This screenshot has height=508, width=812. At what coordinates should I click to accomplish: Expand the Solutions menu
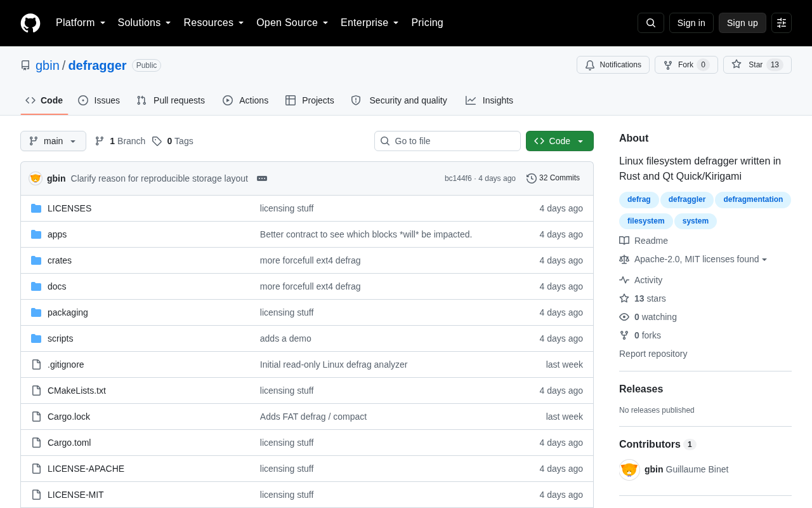coord(145,23)
